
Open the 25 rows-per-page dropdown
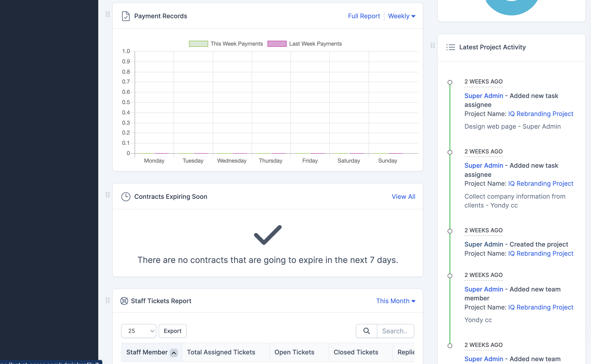139,331
